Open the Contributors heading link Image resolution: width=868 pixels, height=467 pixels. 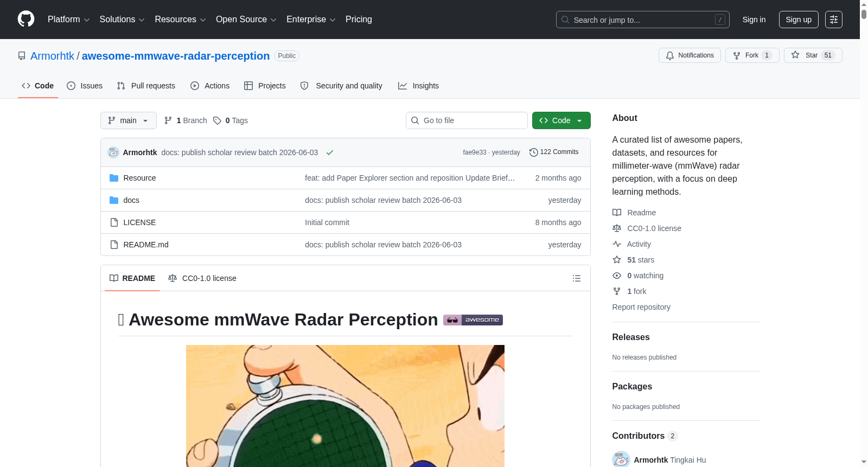644,436
